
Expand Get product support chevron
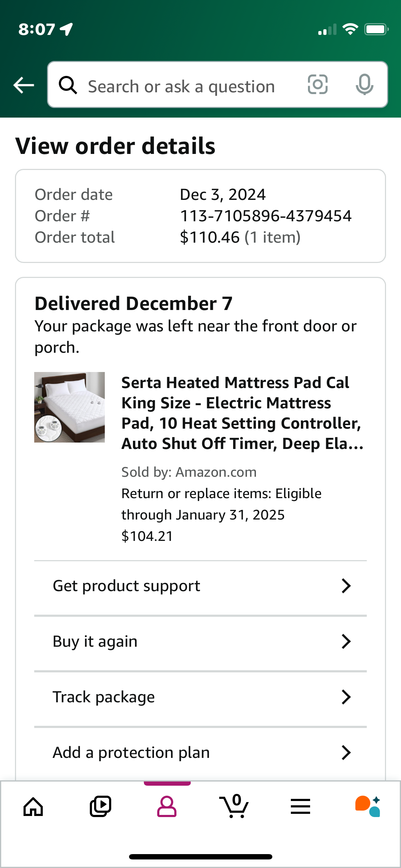click(x=346, y=586)
